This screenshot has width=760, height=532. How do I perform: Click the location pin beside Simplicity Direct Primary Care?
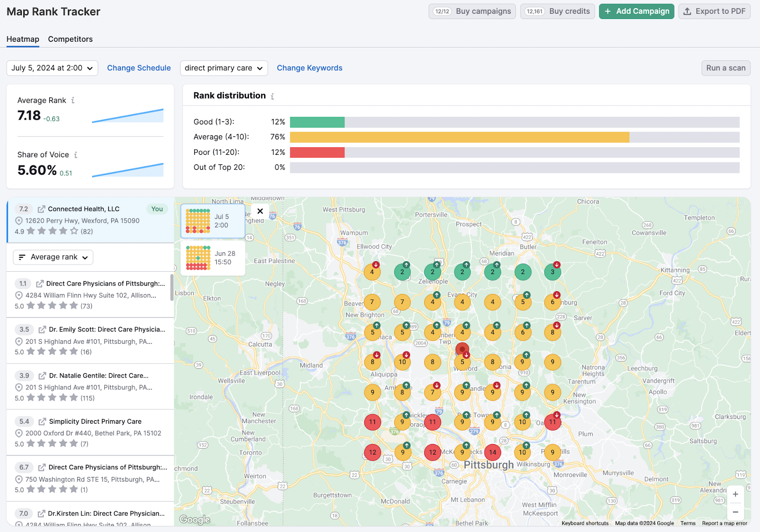19,433
